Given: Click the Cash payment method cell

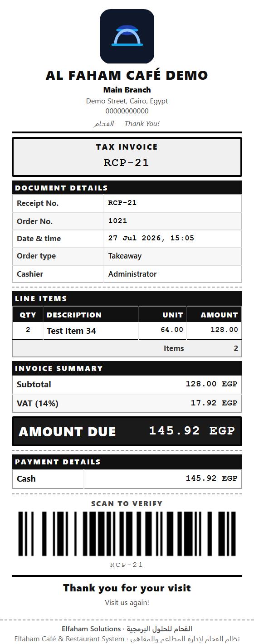Looking at the screenshot, I should coord(48,479).
